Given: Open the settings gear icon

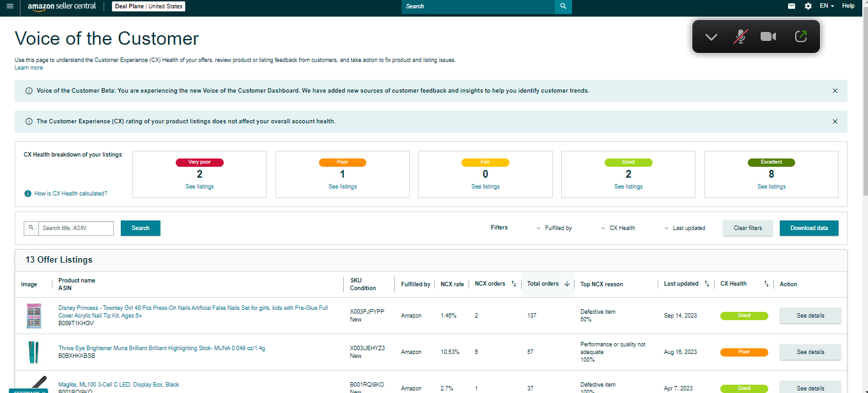Looking at the screenshot, I should 808,6.
